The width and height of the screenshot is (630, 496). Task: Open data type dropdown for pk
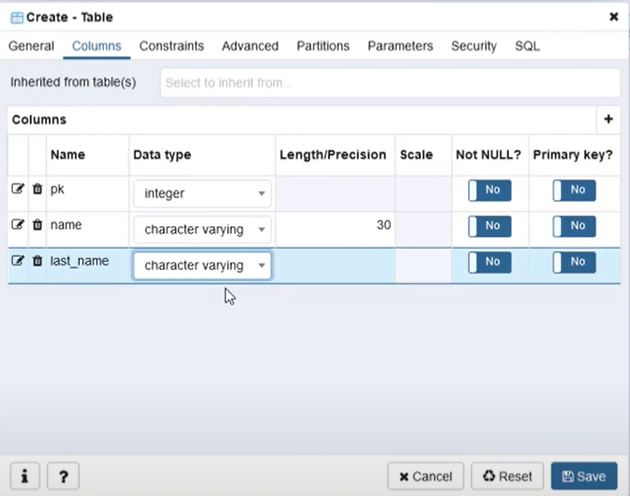(203, 193)
